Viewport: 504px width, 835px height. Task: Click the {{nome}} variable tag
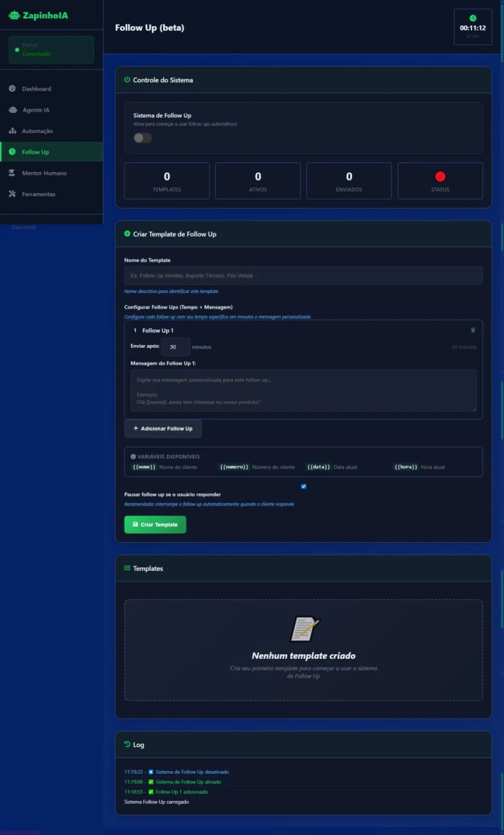point(144,467)
